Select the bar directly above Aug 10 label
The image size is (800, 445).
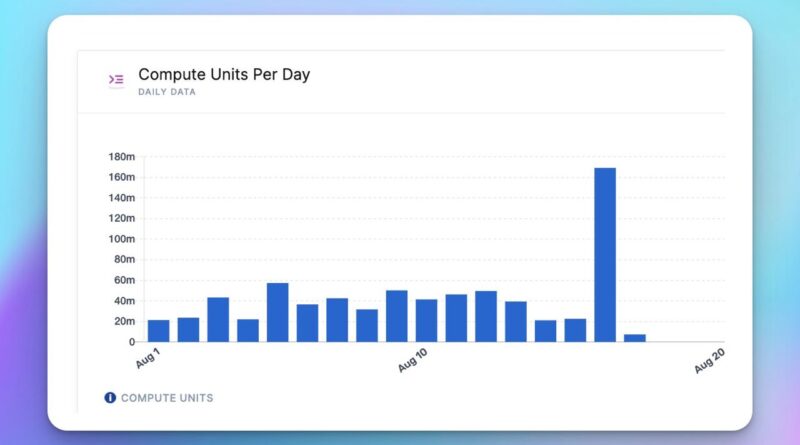[427, 321]
